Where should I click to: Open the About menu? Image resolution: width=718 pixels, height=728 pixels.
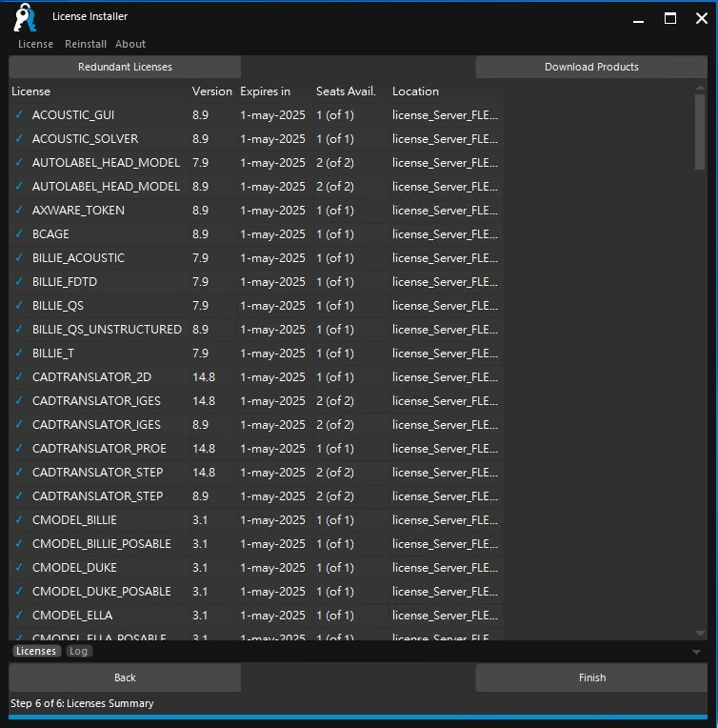pos(130,44)
